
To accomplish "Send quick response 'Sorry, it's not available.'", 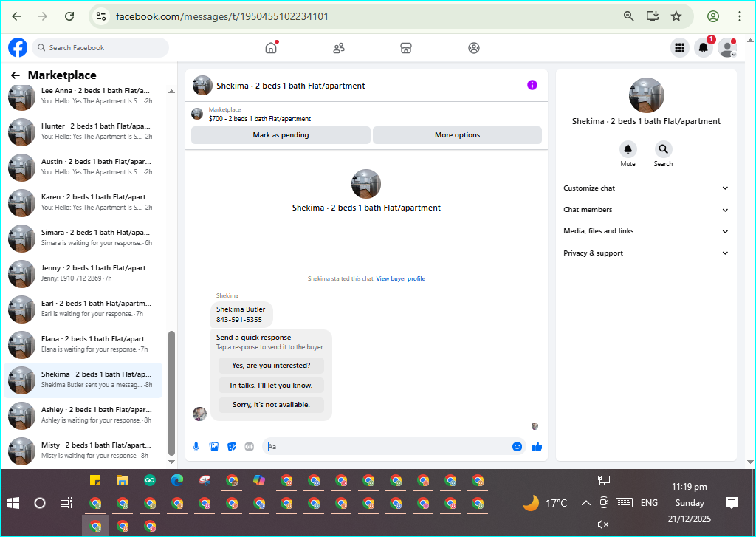I will click(272, 404).
